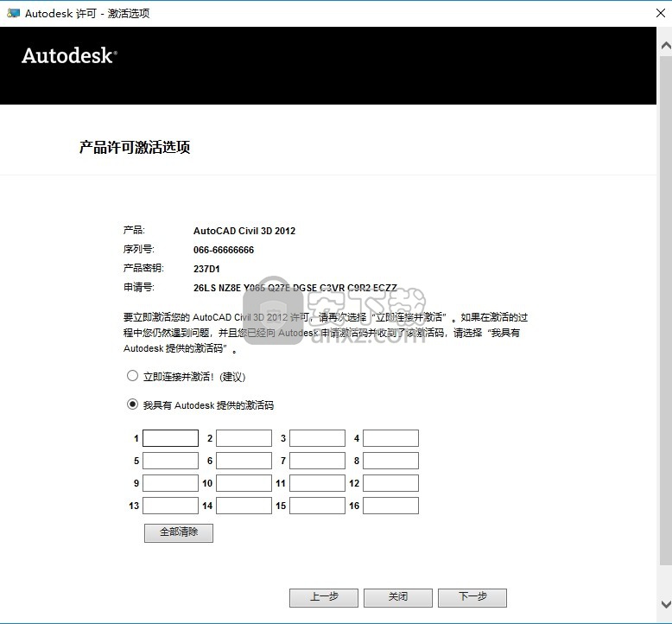This screenshot has height=624, width=672.
Task: Click the Autodesk title bar app icon
Action: pos(13,13)
